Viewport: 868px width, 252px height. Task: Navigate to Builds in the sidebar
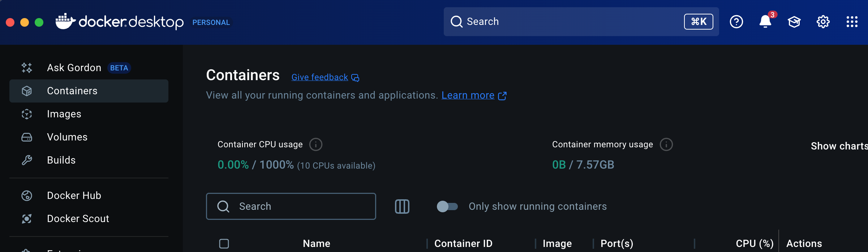[89, 160]
